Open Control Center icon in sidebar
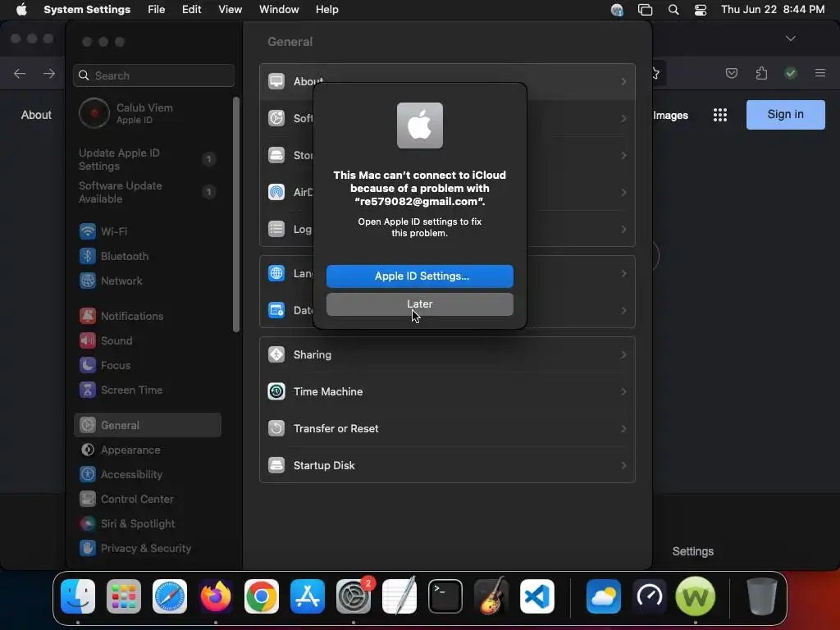Image resolution: width=840 pixels, height=630 pixels. click(x=87, y=500)
